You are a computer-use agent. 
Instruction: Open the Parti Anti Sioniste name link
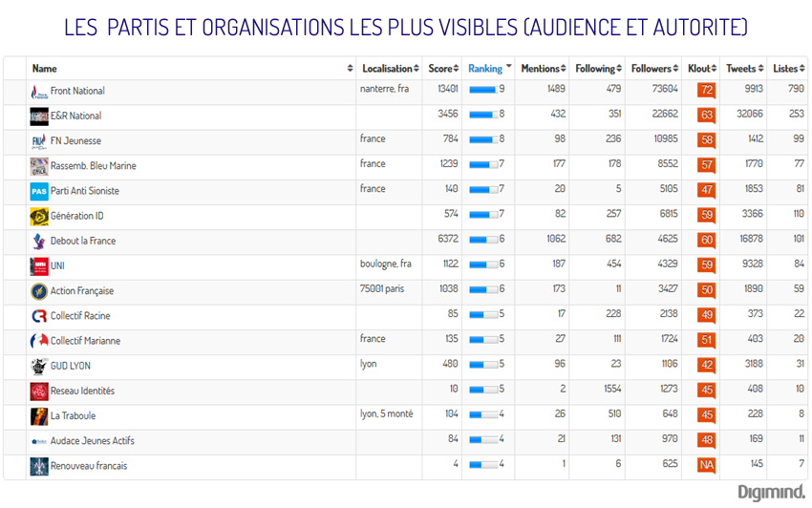click(x=84, y=191)
